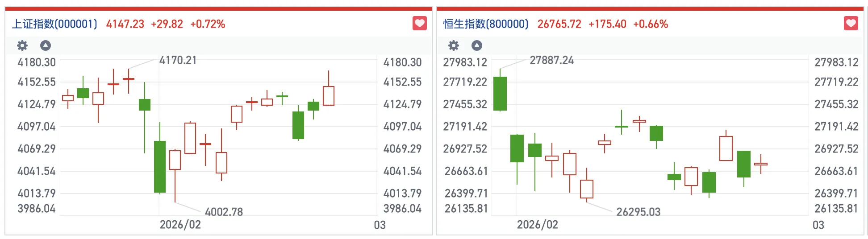This screenshot has height=239, width=868.
Task: Click the 4147.23 current index value
Action: tap(125, 24)
